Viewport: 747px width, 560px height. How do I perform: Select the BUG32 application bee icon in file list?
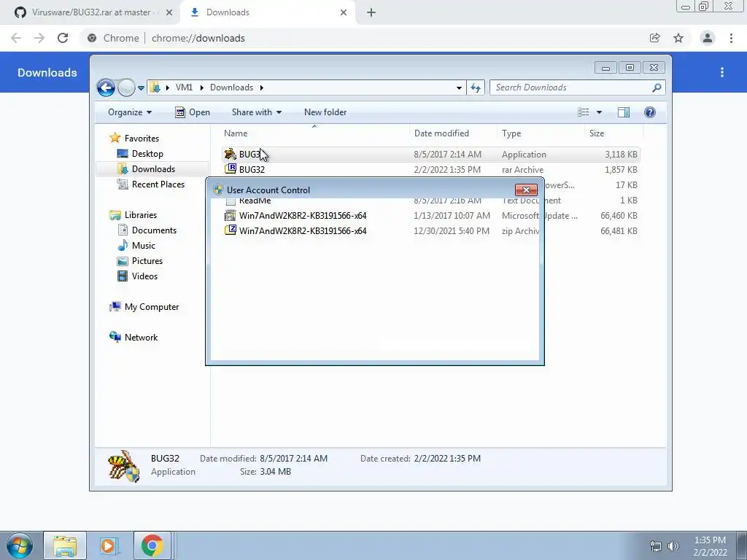(230, 154)
